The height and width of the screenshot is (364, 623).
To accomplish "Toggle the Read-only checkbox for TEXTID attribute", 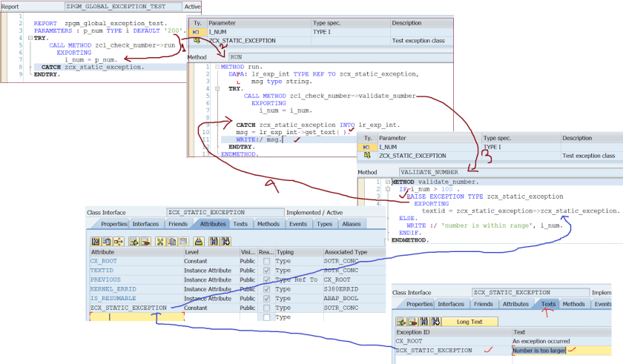I will [266, 270].
